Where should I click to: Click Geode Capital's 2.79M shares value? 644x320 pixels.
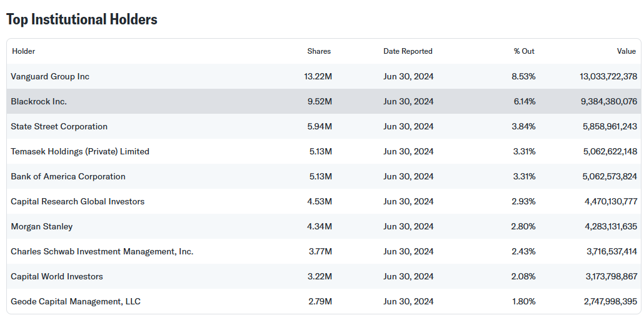[x=320, y=301]
